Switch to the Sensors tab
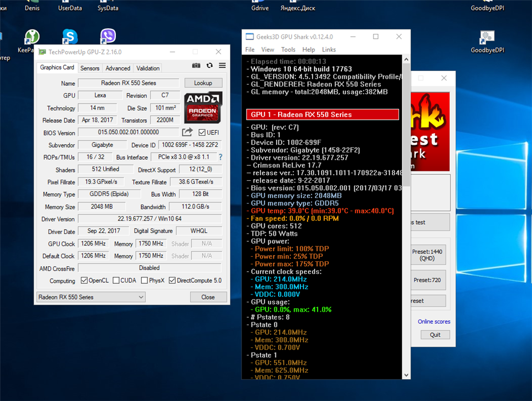 [x=90, y=68]
